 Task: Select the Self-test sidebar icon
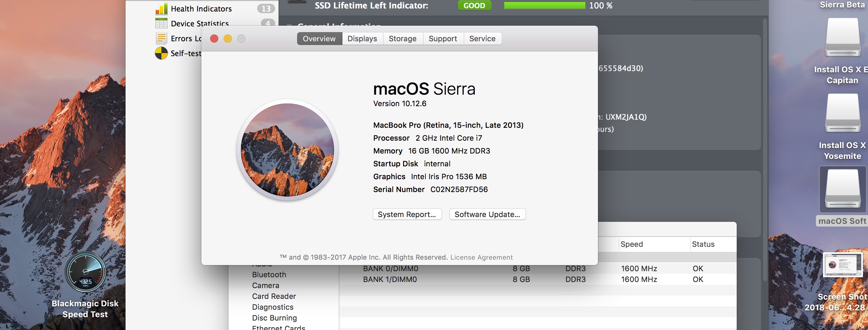161,53
